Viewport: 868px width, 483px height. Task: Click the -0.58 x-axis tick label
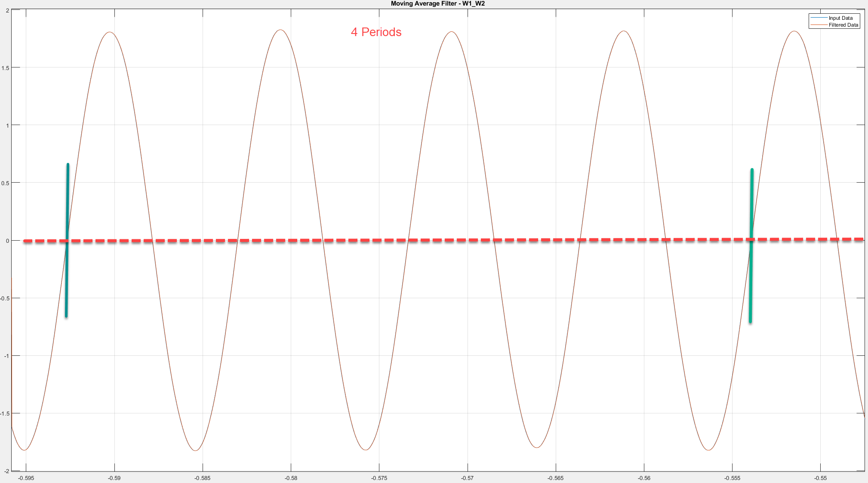[291, 478]
